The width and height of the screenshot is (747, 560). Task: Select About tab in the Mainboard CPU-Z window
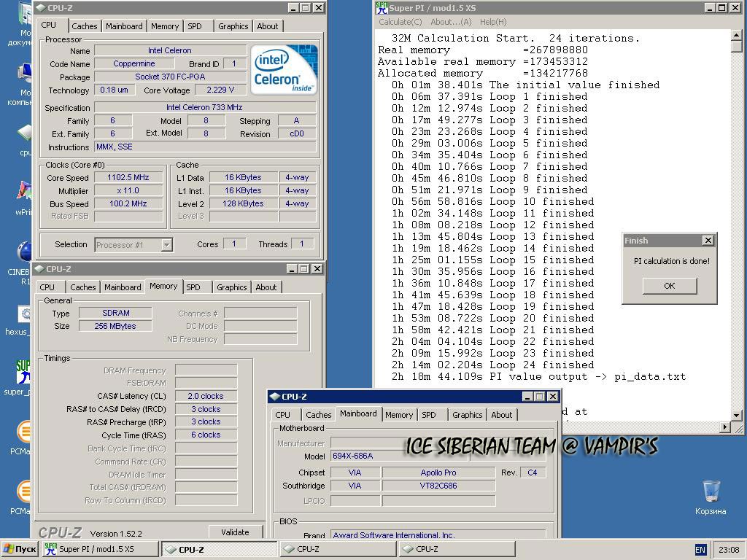[x=502, y=415]
